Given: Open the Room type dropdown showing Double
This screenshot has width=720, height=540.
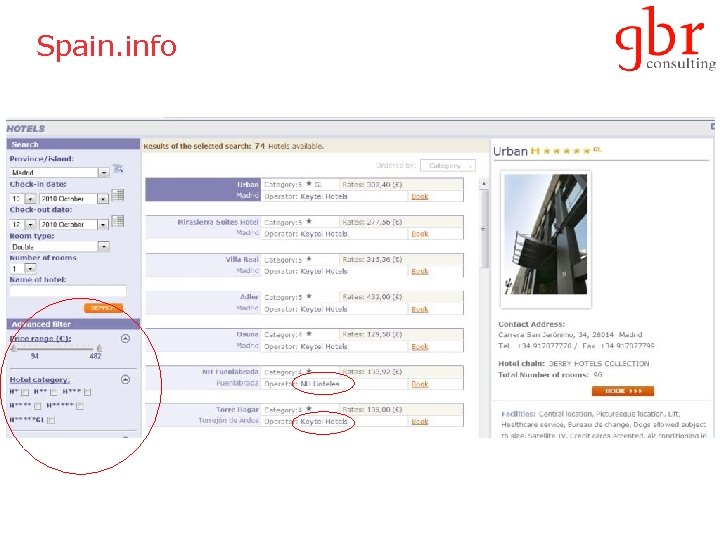Looking at the screenshot, I should click(x=59, y=247).
